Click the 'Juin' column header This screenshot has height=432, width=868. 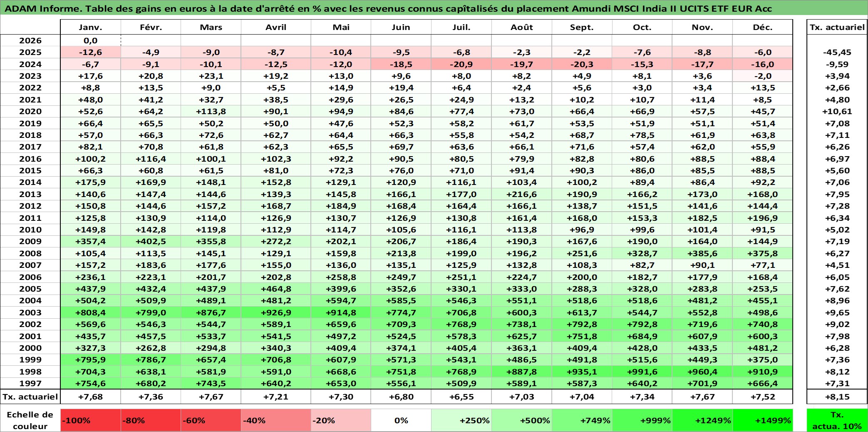401,27
